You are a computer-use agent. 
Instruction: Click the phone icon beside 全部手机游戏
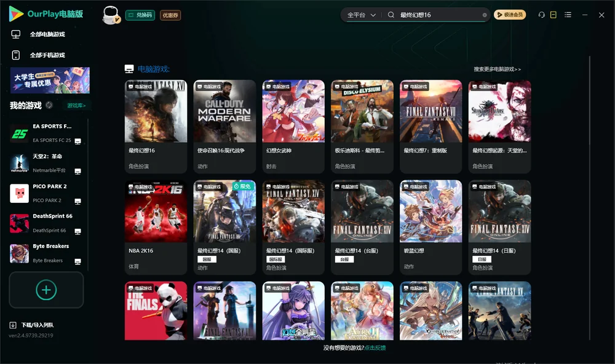pos(16,55)
